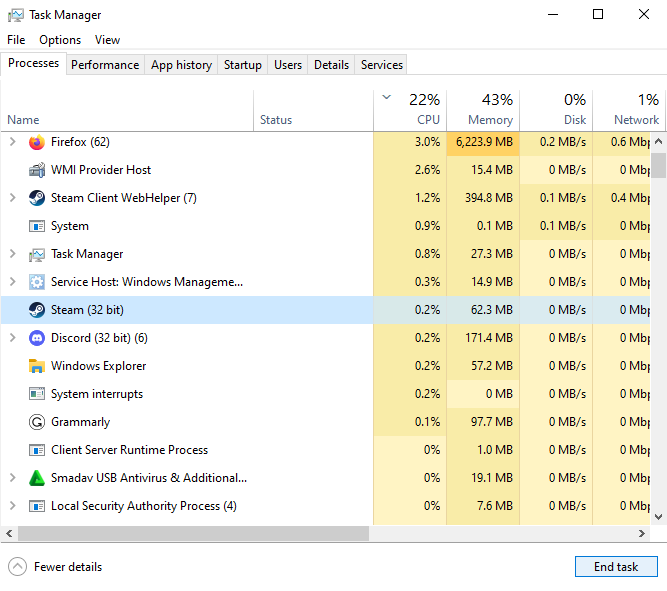Sort by the Name column header

127,111
